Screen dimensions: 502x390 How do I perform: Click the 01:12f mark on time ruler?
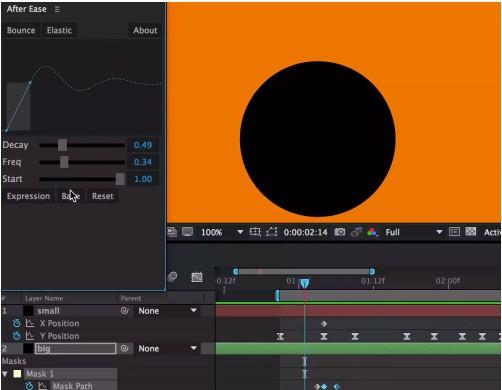pyautogui.click(x=373, y=281)
